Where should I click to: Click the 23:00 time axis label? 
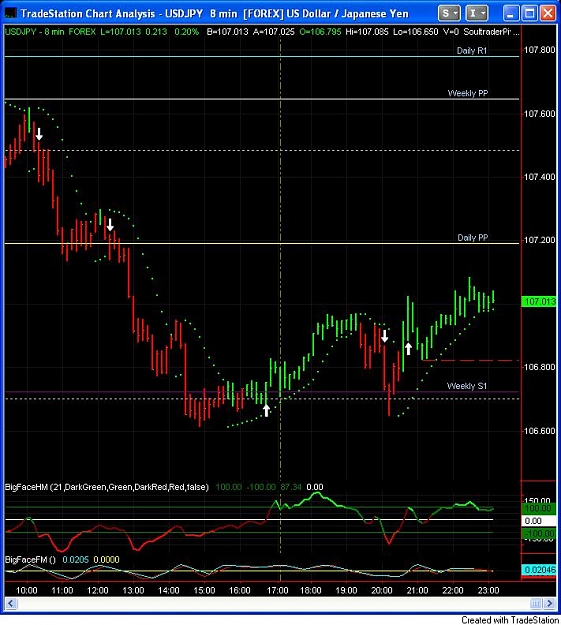488,590
